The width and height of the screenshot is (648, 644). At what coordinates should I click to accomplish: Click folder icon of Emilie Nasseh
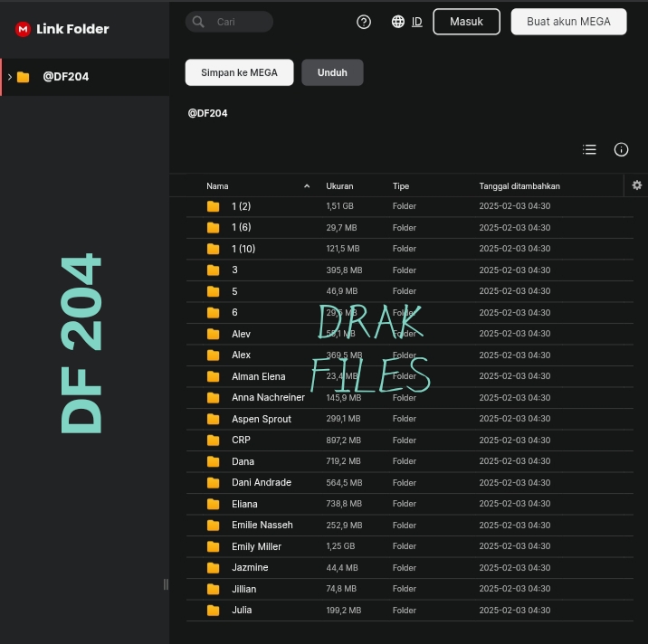pos(214,526)
